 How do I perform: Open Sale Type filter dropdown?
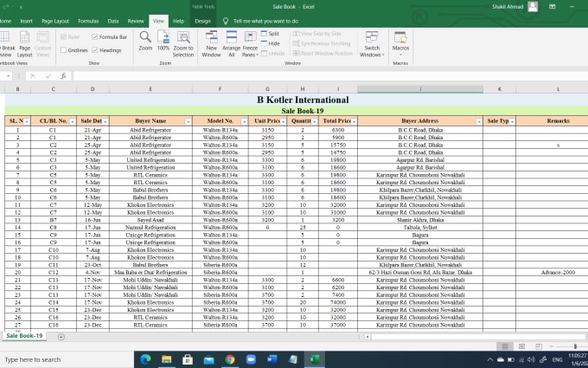pyautogui.click(x=512, y=121)
